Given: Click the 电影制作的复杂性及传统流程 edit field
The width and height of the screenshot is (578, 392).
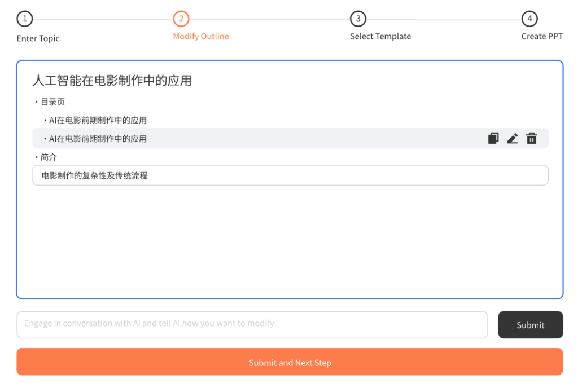Looking at the screenshot, I should [290, 175].
